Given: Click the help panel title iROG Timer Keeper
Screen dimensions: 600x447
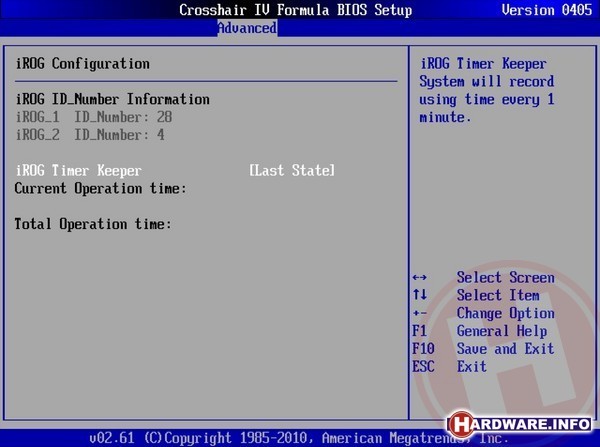Looking at the screenshot, I should coord(483,64).
